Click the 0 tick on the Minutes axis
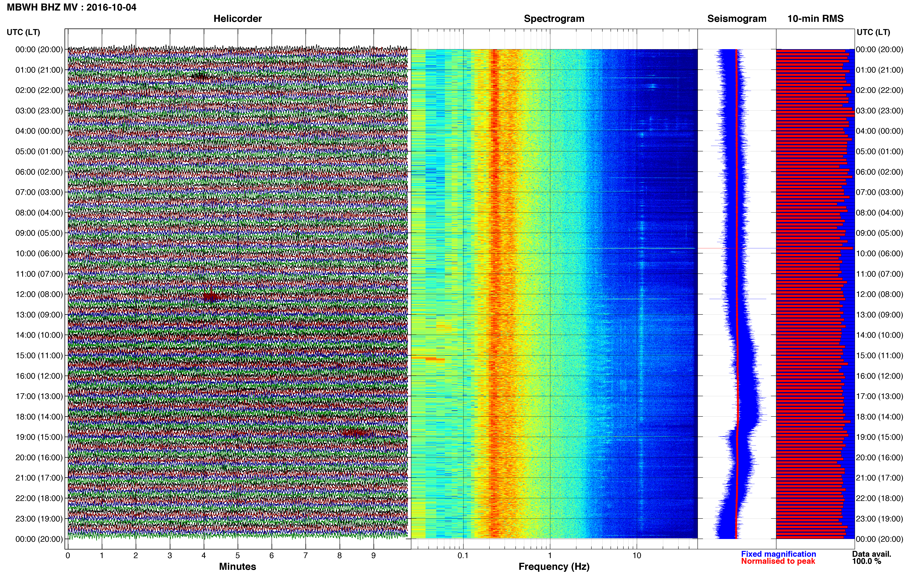Screen dimensions: 924x578 click(68, 555)
